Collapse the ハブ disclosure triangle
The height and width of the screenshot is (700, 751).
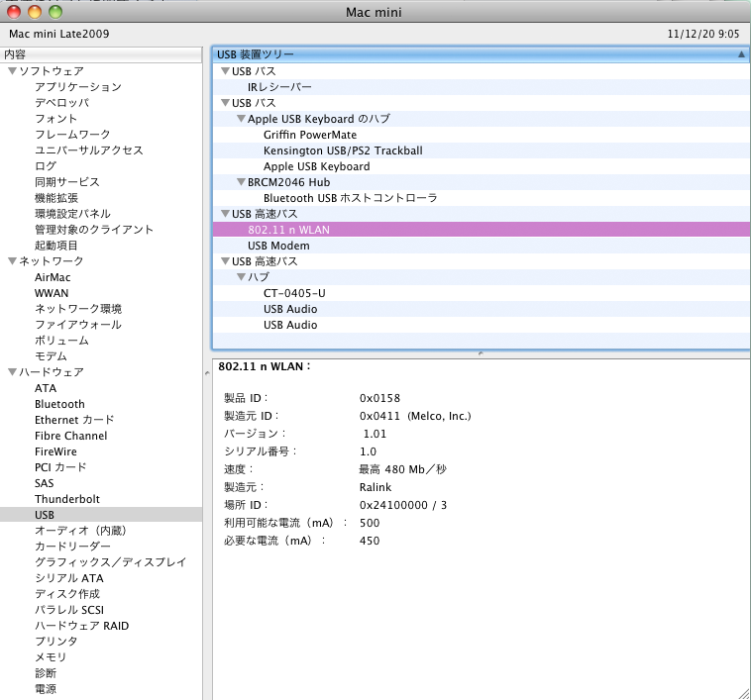click(x=241, y=277)
